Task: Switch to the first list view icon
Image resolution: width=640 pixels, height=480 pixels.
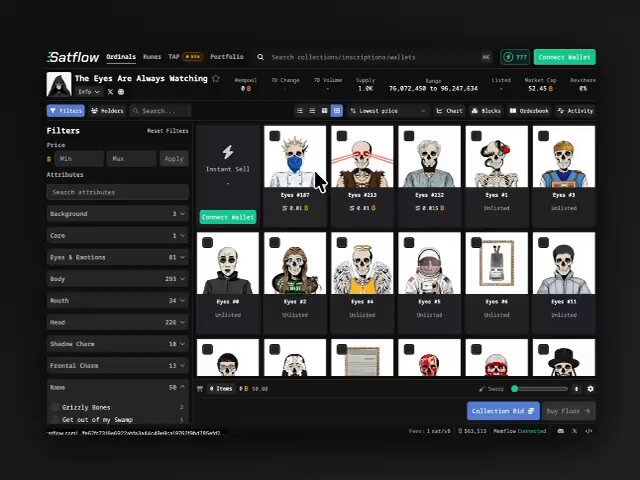Action: point(300,111)
